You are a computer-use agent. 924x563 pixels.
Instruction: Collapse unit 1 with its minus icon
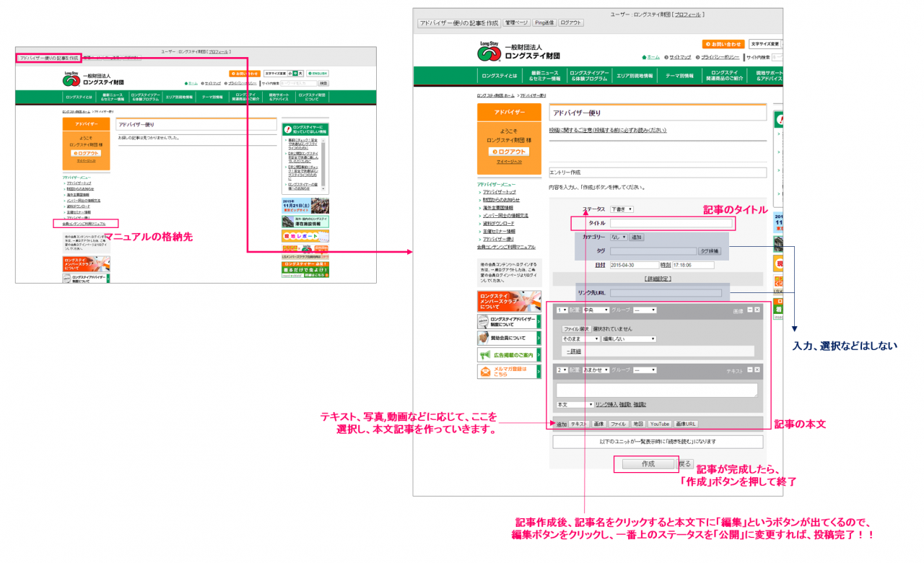point(749,310)
